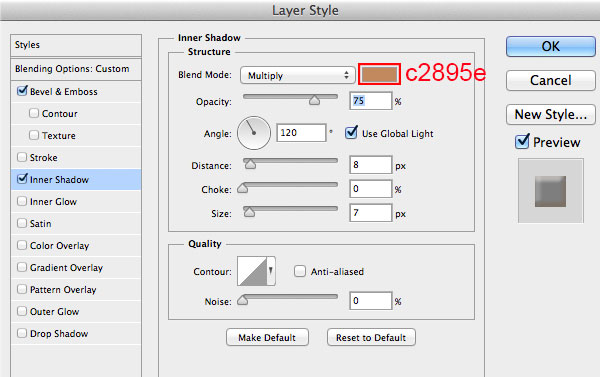
Task: Disable Bevel & Emboss effect checkbox
Action: click(x=22, y=91)
